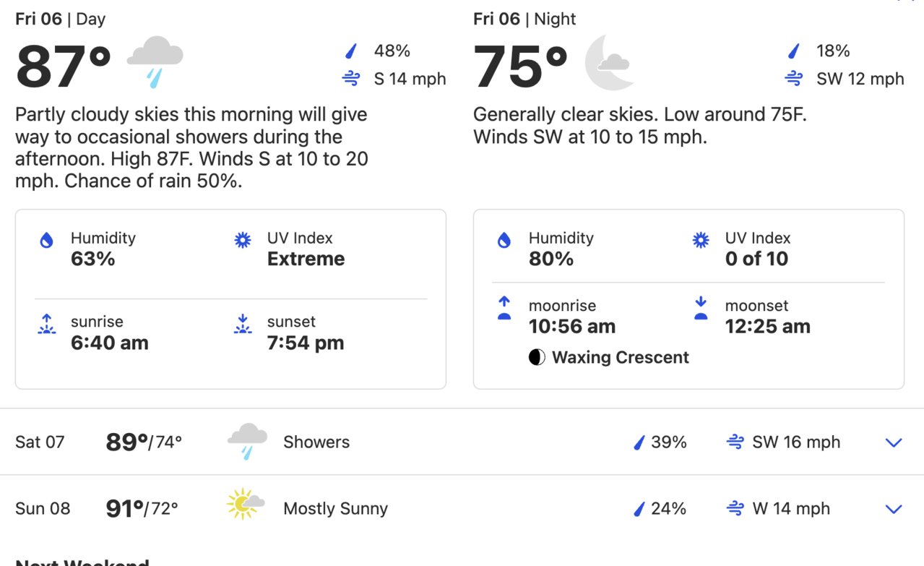924x566 pixels.
Task: Click the Waxing Crescent moon phase icon
Action: 537,357
